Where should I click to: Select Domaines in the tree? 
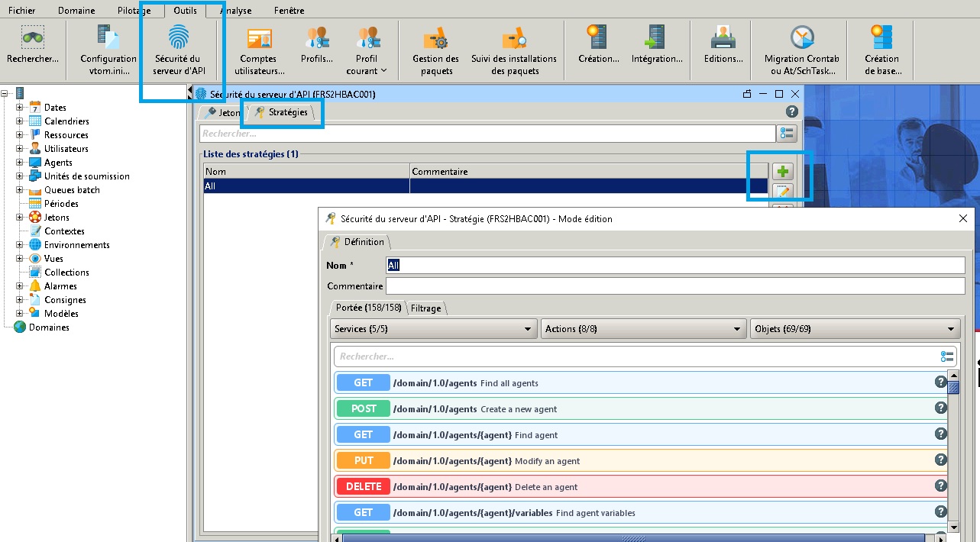[x=49, y=327]
